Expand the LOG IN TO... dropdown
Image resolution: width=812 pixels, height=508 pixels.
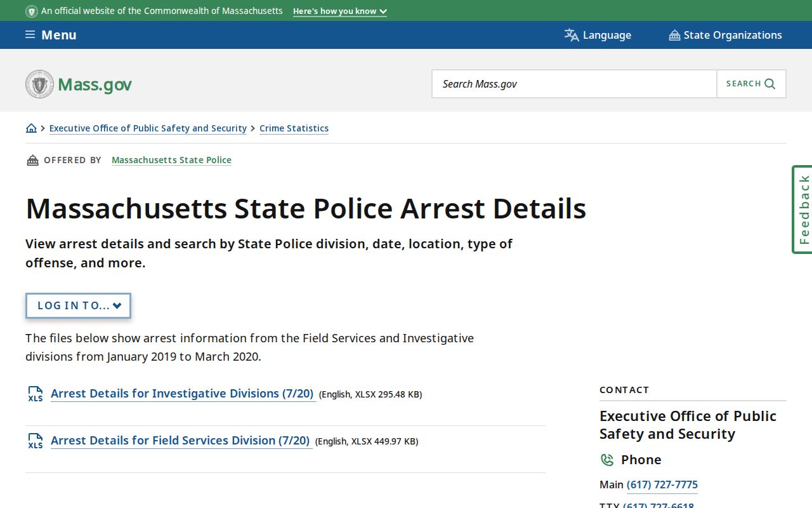[x=79, y=305]
